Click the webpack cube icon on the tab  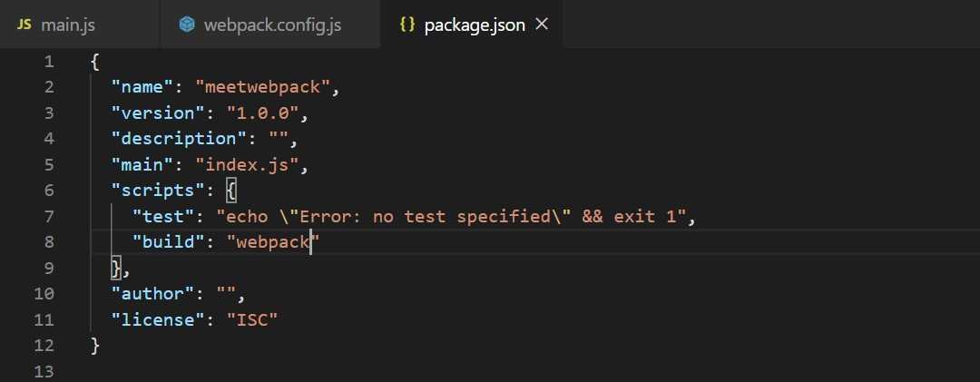(x=187, y=24)
